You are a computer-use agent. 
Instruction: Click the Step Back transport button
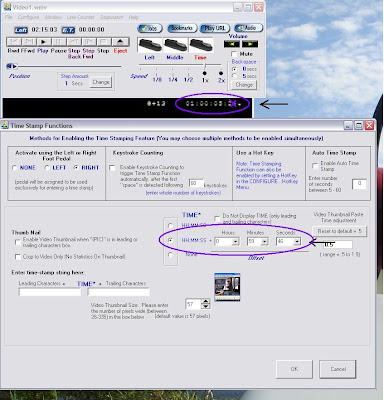(x=74, y=42)
